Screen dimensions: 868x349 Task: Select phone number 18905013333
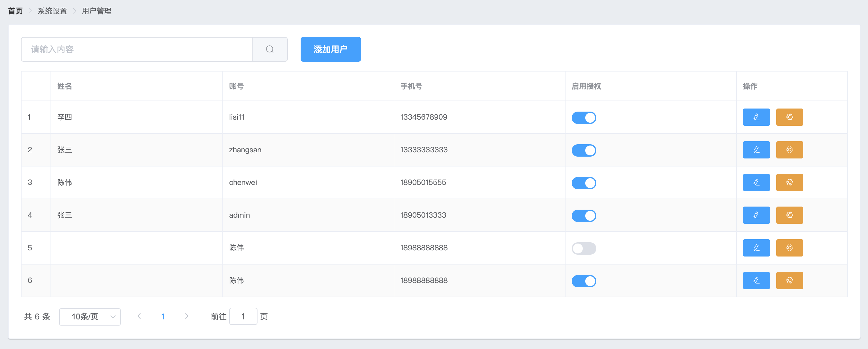423,215
